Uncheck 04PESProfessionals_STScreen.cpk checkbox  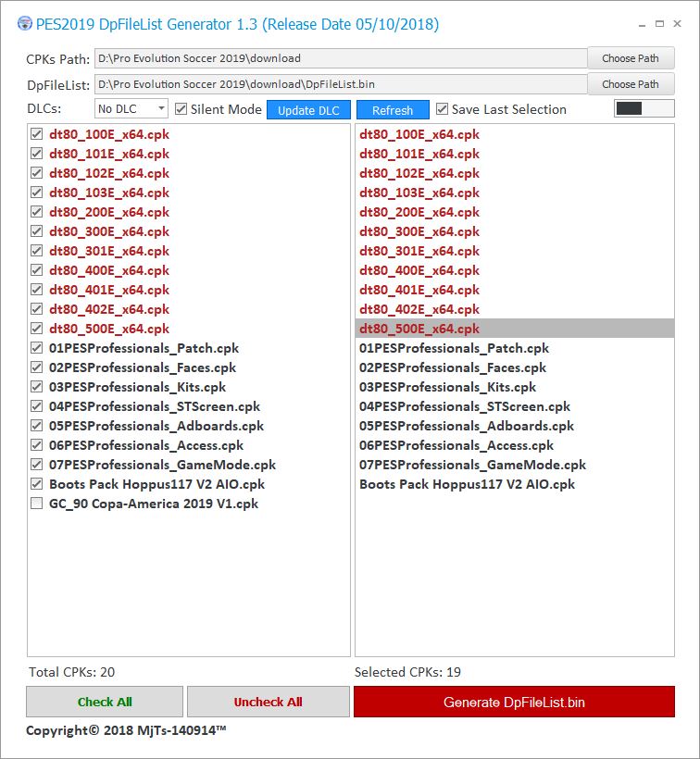point(37,406)
